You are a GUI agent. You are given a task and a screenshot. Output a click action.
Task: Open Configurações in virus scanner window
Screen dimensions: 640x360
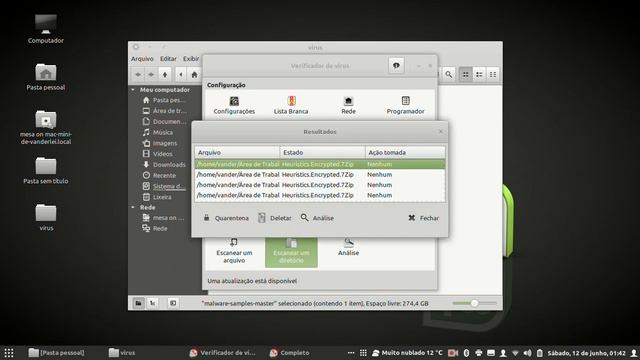[x=234, y=105]
